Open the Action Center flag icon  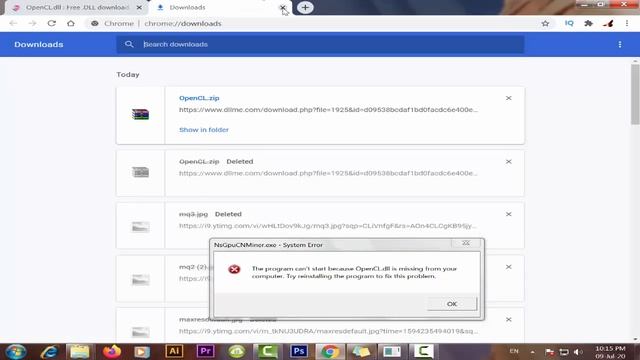tap(549, 351)
